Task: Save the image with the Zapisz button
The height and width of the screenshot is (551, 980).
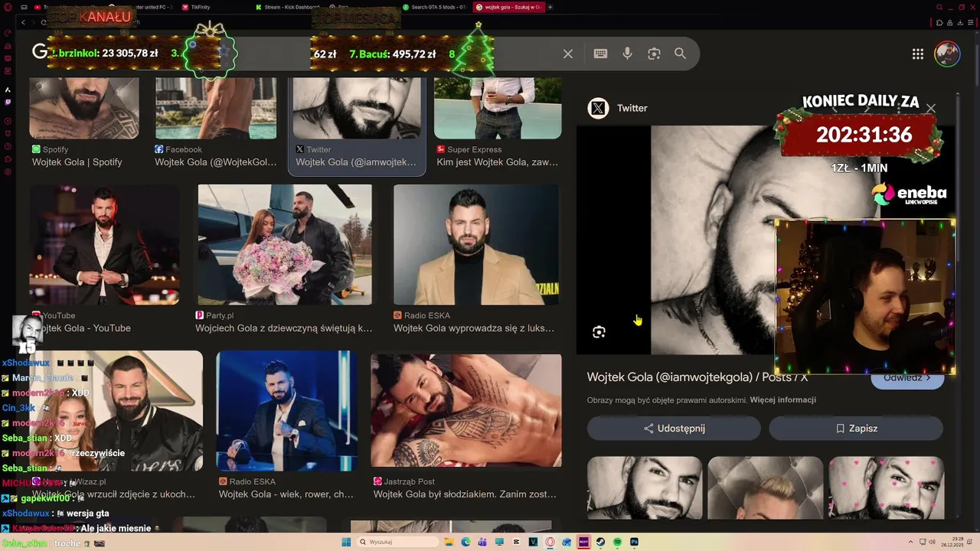Action: tap(856, 429)
